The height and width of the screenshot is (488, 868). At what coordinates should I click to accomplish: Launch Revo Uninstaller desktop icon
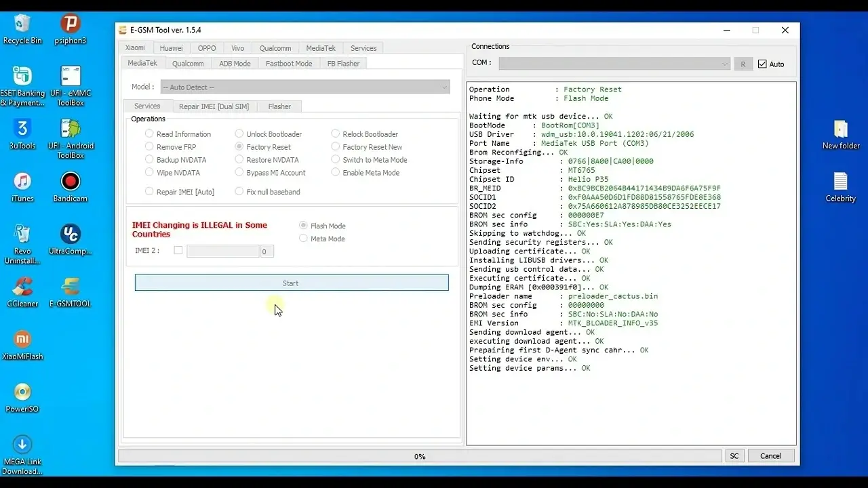[22, 244]
